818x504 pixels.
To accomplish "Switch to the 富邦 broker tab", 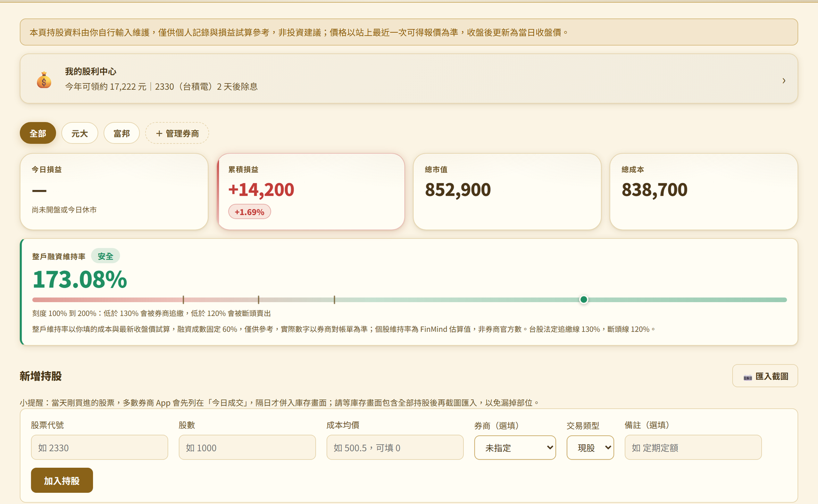I will pyautogui.click(x=122, y=133).
